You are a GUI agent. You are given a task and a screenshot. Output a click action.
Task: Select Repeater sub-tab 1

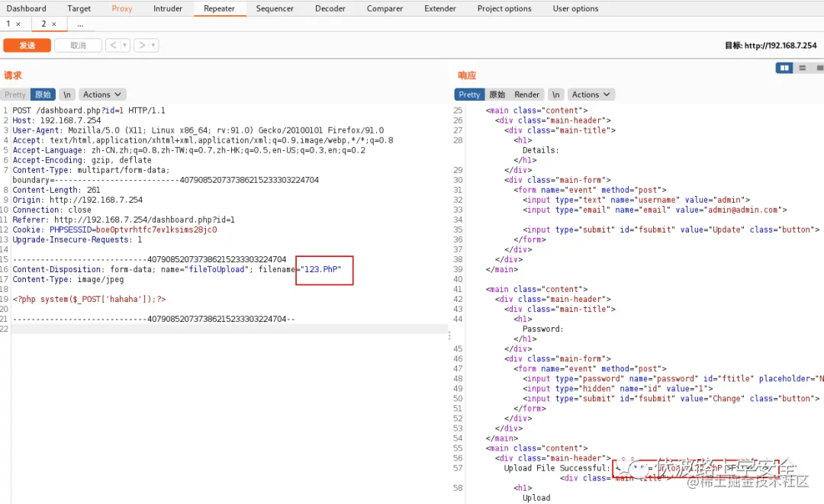(8, 24)
